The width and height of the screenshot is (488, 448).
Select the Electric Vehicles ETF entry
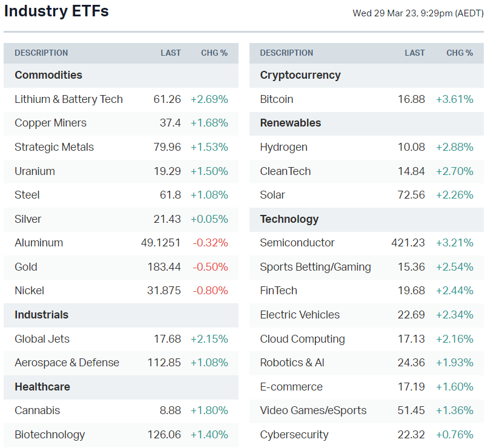300,315
